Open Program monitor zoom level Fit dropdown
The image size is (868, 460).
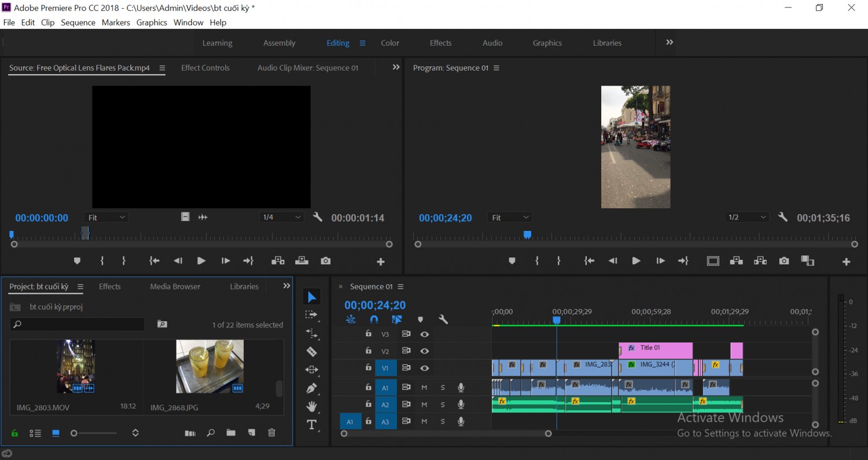(x=510, y=218)
